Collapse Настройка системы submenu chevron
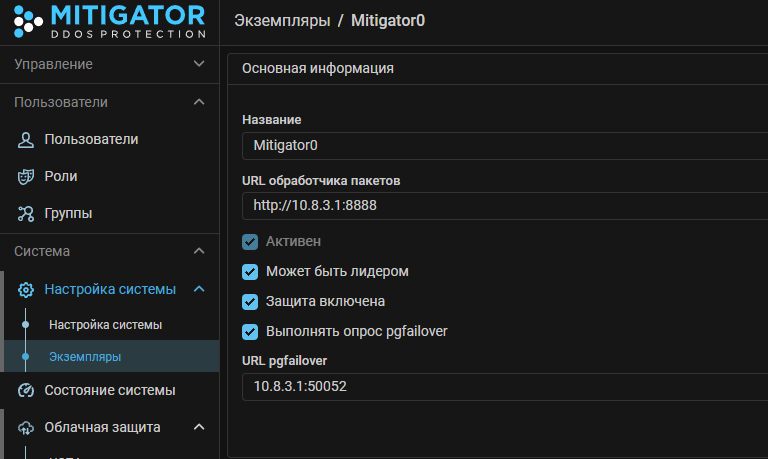The image size is (768, 459). click(x=198, y=289)
